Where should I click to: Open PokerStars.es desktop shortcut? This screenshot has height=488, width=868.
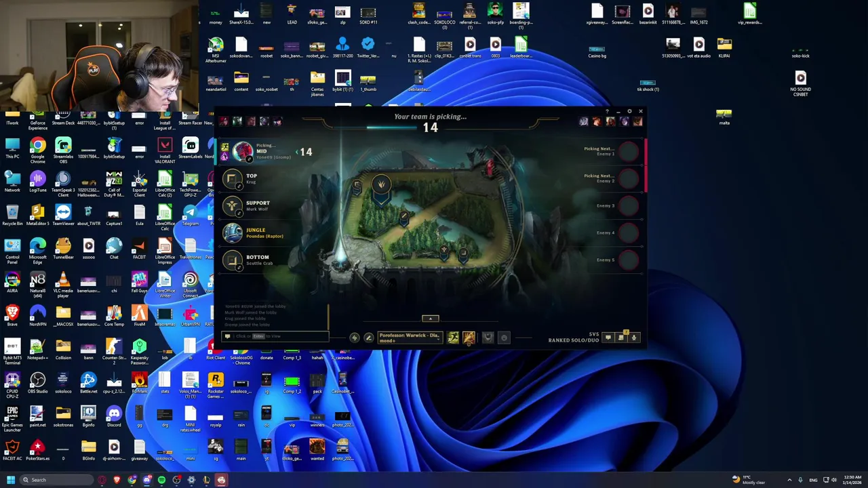37,449
